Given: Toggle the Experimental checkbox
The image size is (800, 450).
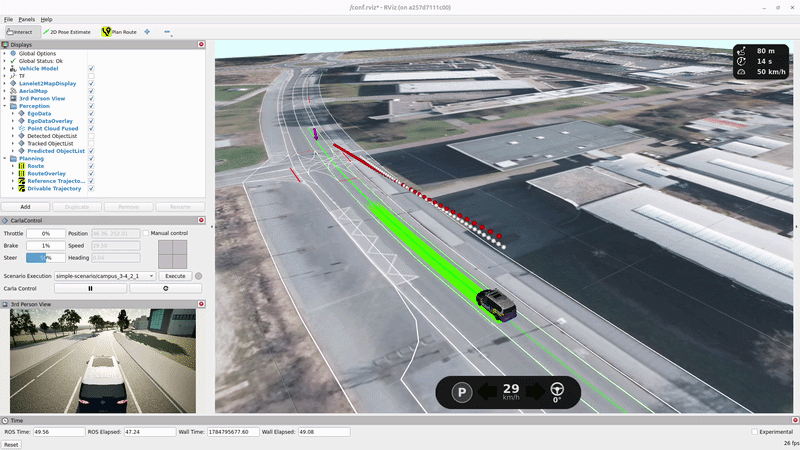Looking at the screenshot, I should (754, 432).
